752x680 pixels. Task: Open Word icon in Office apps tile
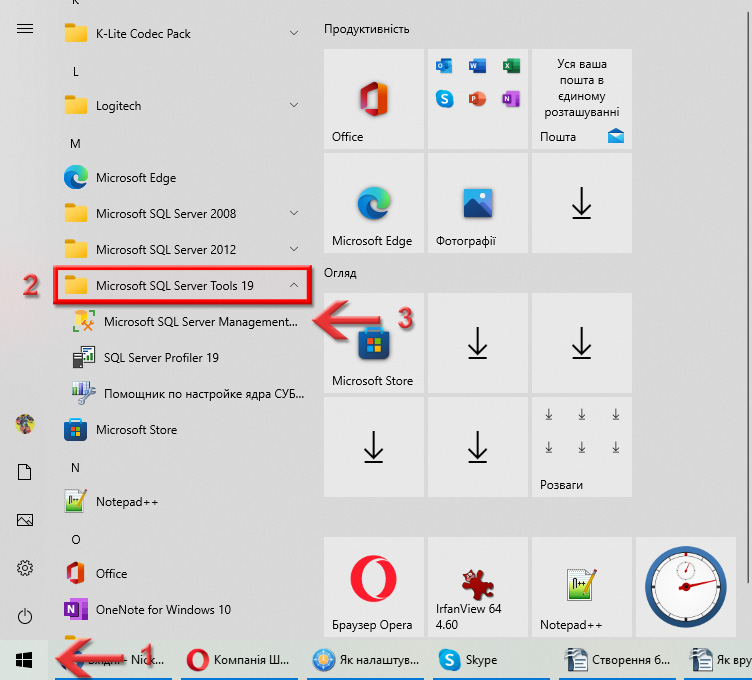[x=477, y=65]
